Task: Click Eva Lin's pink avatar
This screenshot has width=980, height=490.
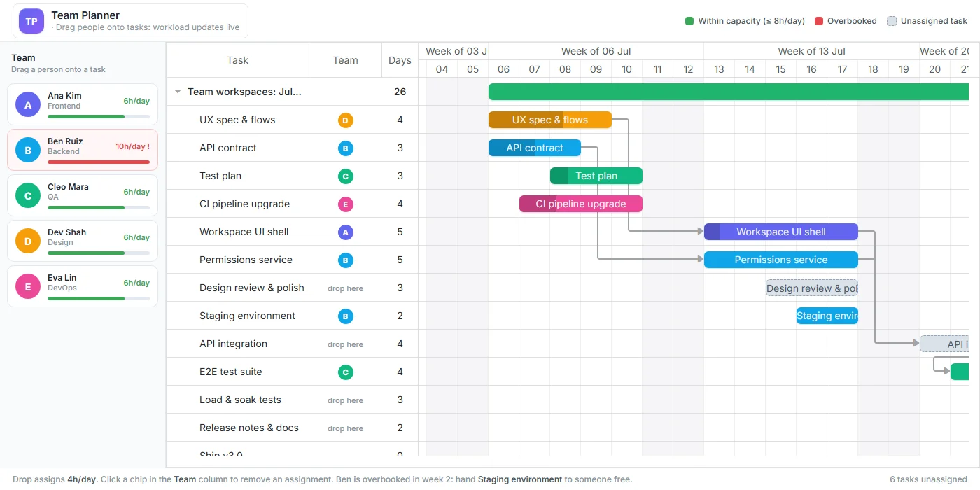Action: click(28, 286)
